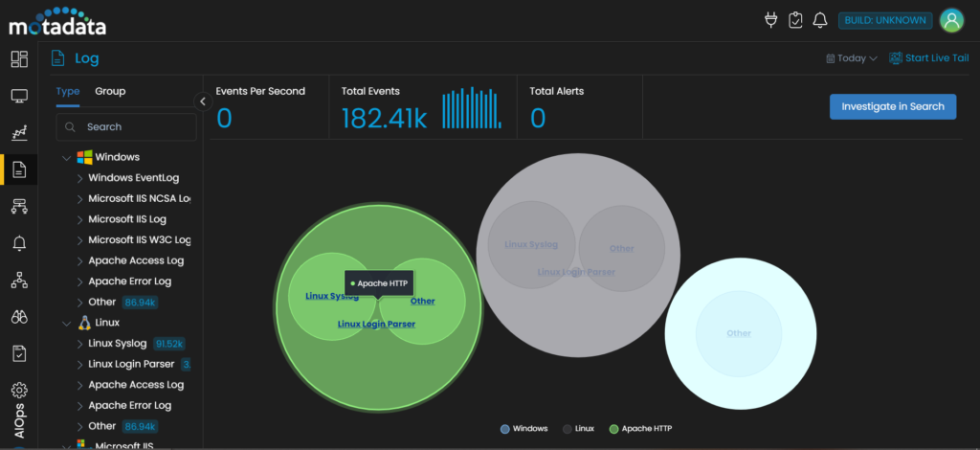This screenshot has height=450, width=980.
Task: Click the plug icon in top header
Action: pos(771,20)
